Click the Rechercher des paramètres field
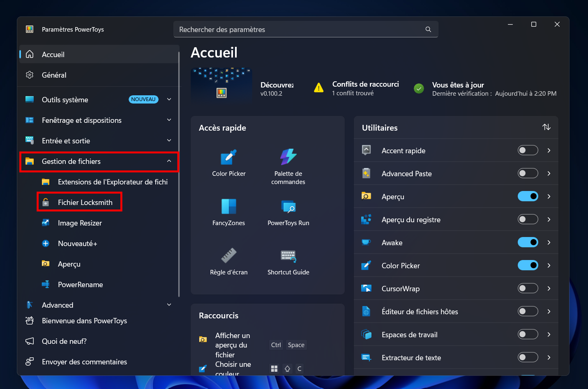 click(306, 30)
